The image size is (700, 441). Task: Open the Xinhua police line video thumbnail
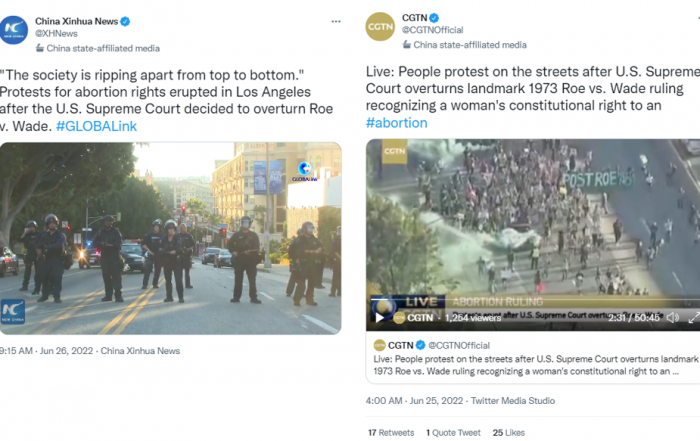(x=171, y=238)
